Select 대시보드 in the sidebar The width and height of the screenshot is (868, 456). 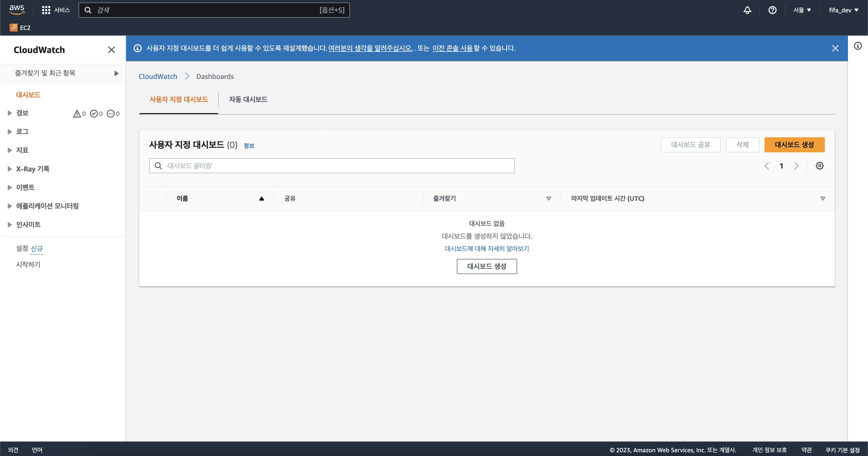(28, 95)
